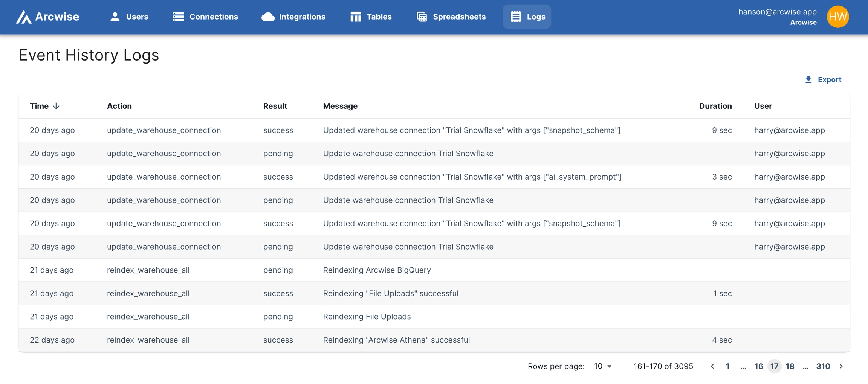Open the HW user avatar menu
The image size is (868, 384).
tap(837, 17)
